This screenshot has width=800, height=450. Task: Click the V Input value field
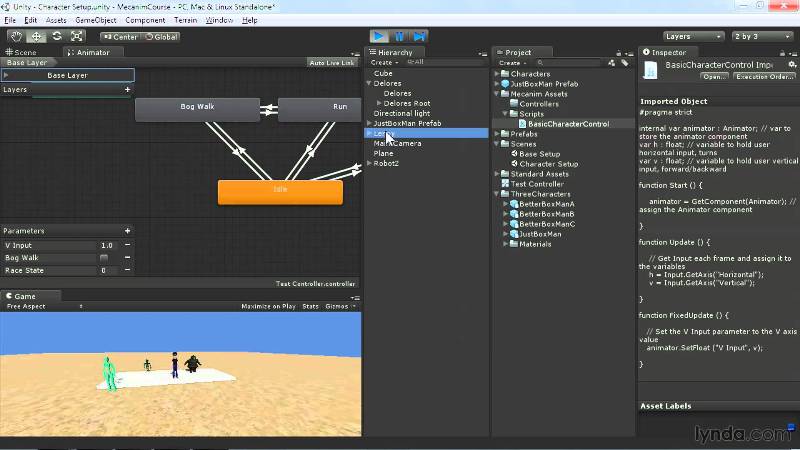click(107, 245)
